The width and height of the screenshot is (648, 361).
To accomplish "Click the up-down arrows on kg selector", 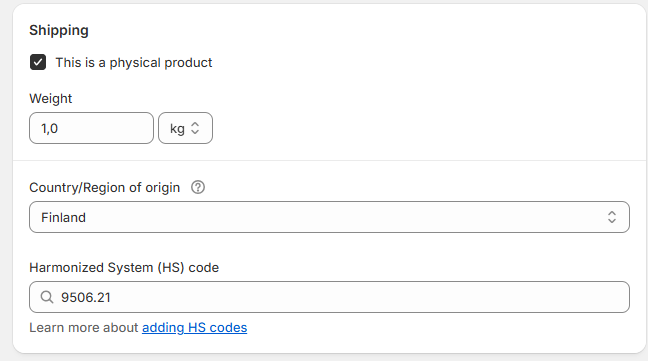I will (195, 128).
